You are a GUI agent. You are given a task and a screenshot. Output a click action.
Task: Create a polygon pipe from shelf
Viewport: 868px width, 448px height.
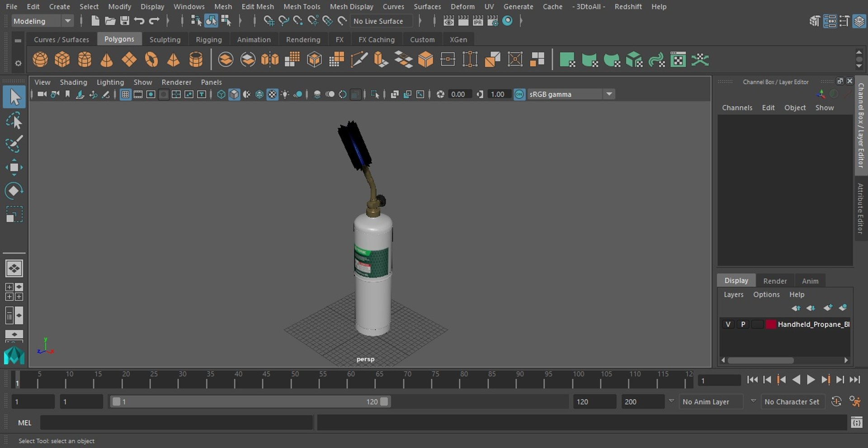click(196, 59)
